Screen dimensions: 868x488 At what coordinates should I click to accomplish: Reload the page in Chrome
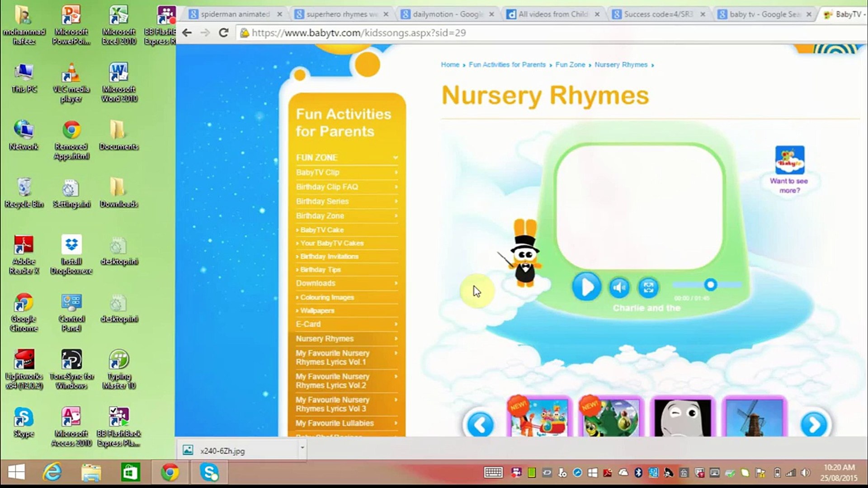point(223,33)
